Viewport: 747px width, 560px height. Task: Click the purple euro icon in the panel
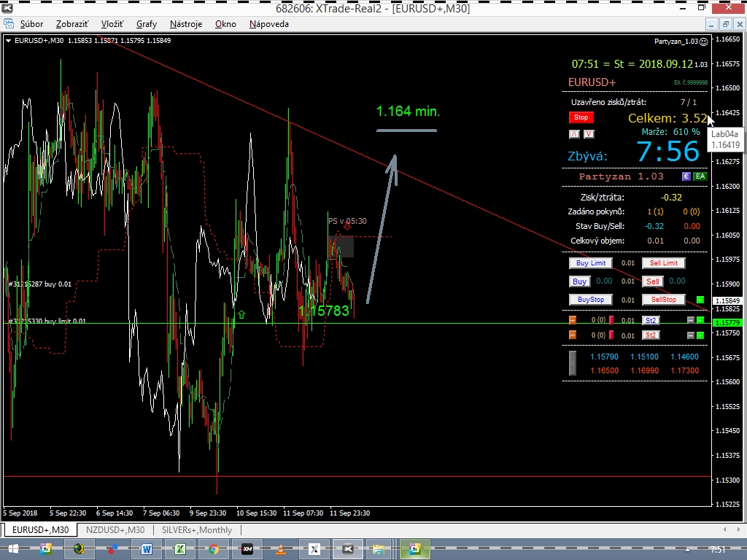click(x=686, y=176)
